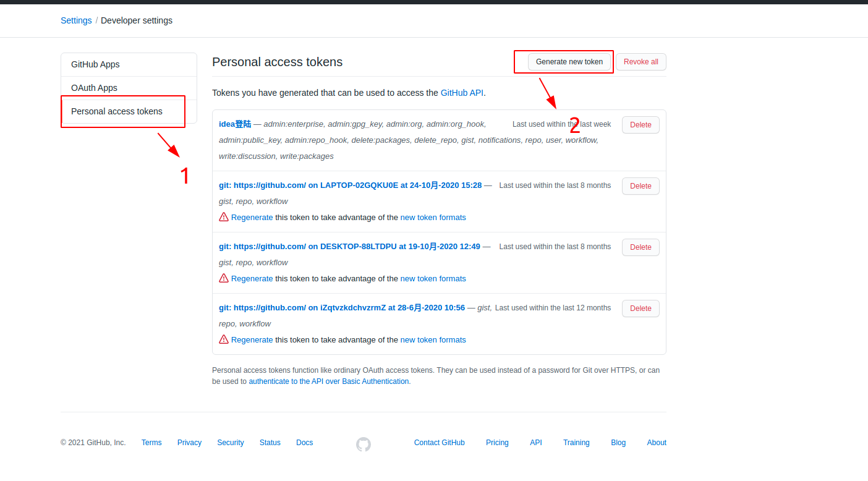Viewport: 868px width, 481px height.
Task: Delete the idea登陆 token
Action: (640, 125)
